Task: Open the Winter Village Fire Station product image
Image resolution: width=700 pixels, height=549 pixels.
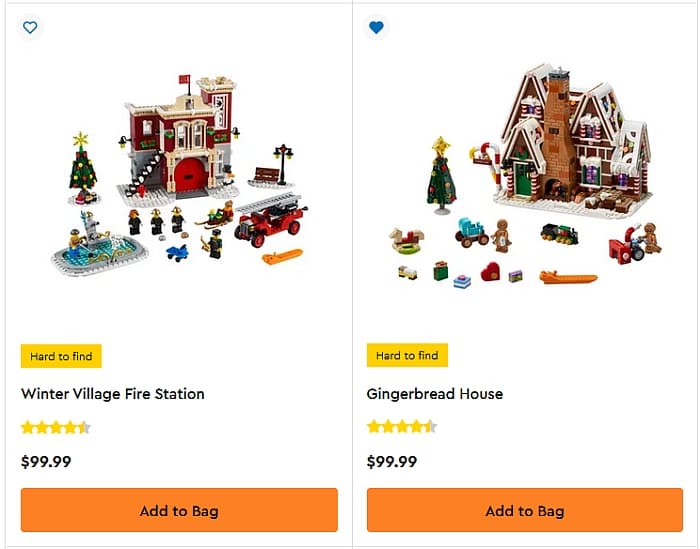Action: (x=179, y=175)
